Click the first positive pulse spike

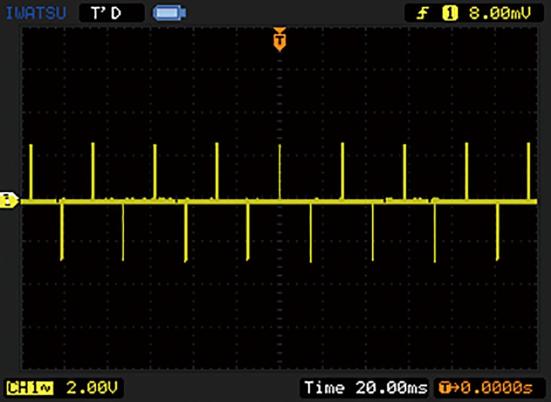click(x=31, y=172)
